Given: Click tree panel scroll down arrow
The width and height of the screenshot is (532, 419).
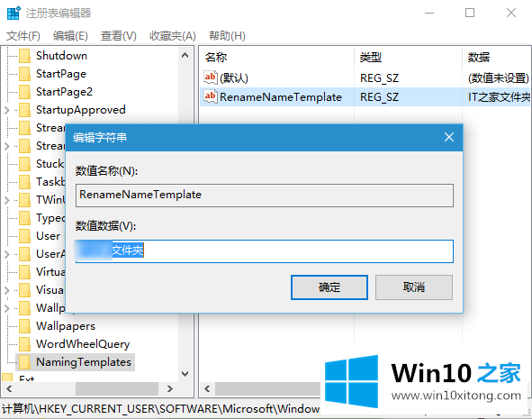Looking at the screenshot, I should click(x=185, y=374).
